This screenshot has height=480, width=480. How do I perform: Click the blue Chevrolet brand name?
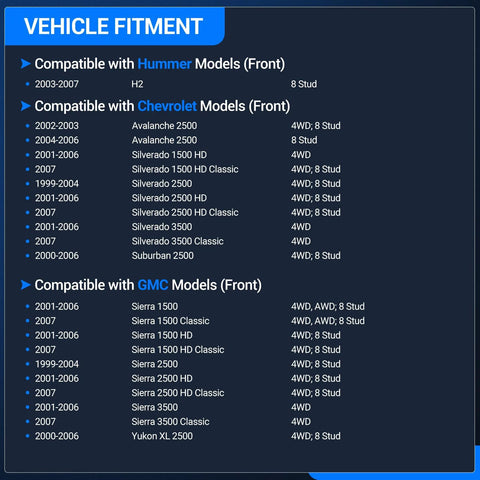click(167, 106)
